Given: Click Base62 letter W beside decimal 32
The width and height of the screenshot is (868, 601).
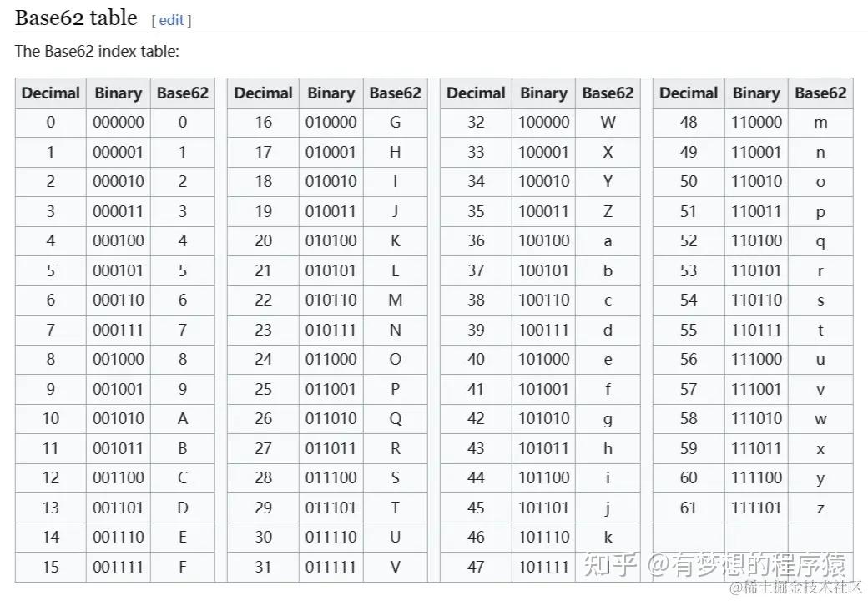Looking at the screenshot, I should [x=608, y=122].
